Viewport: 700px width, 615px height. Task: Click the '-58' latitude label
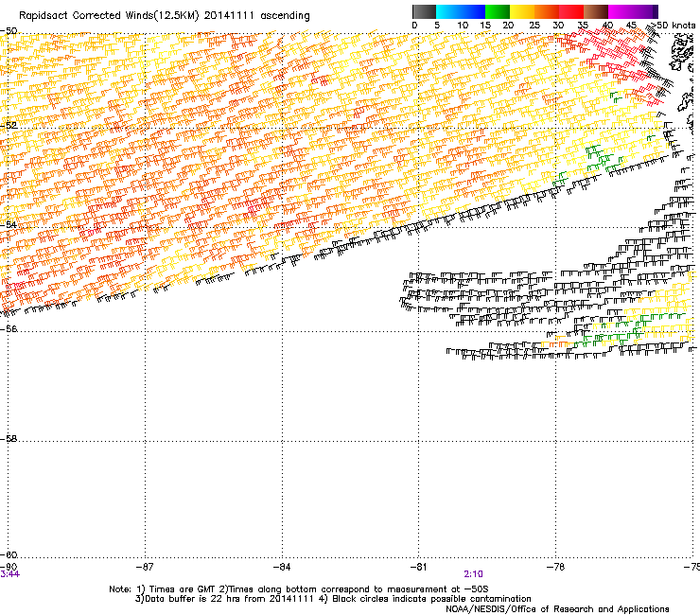point(9,439)
